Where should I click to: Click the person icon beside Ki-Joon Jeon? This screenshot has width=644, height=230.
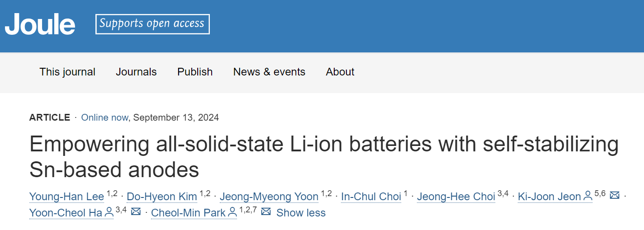click(588, 196)
